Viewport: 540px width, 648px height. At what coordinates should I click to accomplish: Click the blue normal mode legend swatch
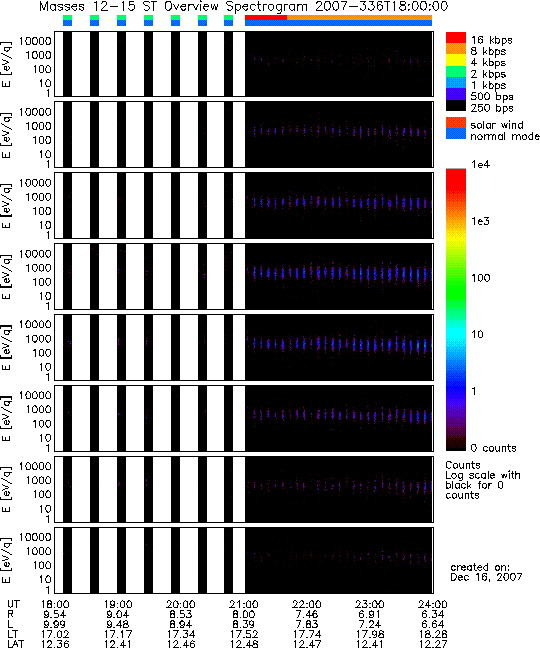tap(456, 133)
